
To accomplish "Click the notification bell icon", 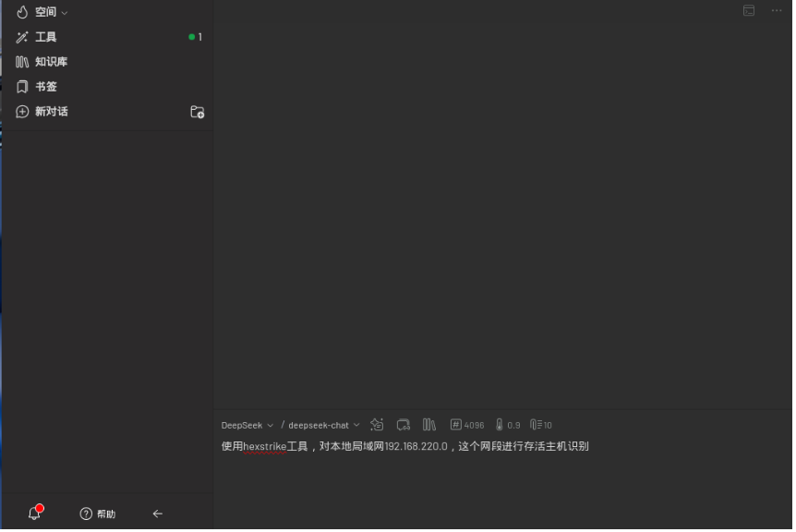I will point(34,513).
